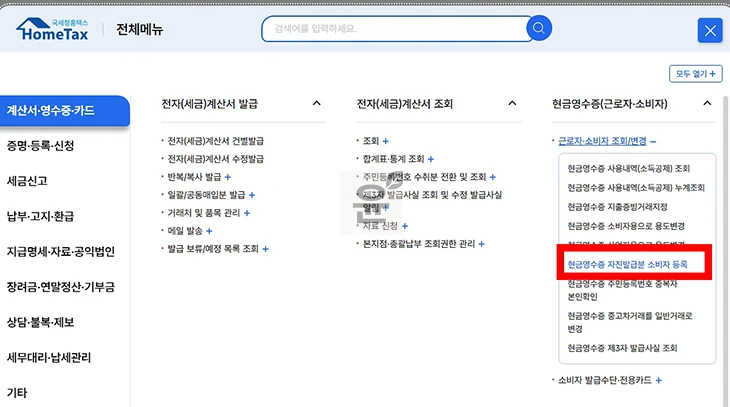Click the magnifier search button
The width and height of the screenshot is (730, 407).
click(x=539, y=28)
